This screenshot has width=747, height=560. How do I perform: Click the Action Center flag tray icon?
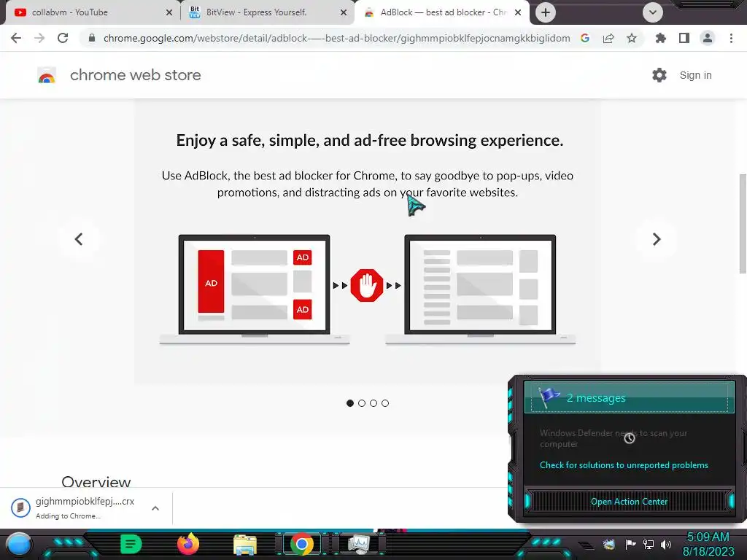[630, 544]
